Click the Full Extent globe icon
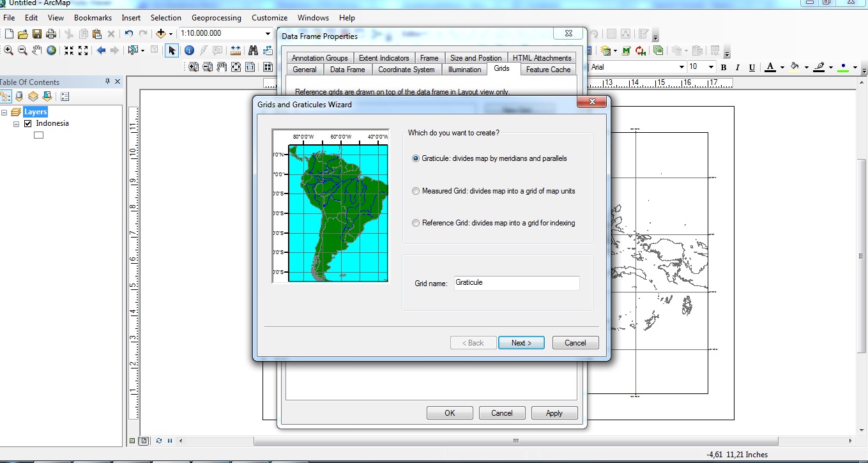The height and width of the screenshot is (463, 868). coord(51,50)
